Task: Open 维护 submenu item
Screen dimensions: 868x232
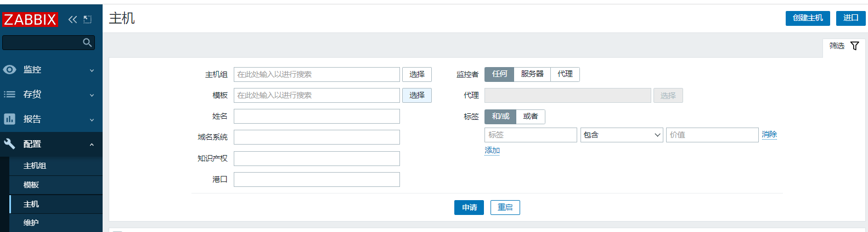Action: (x=56, y=223)
